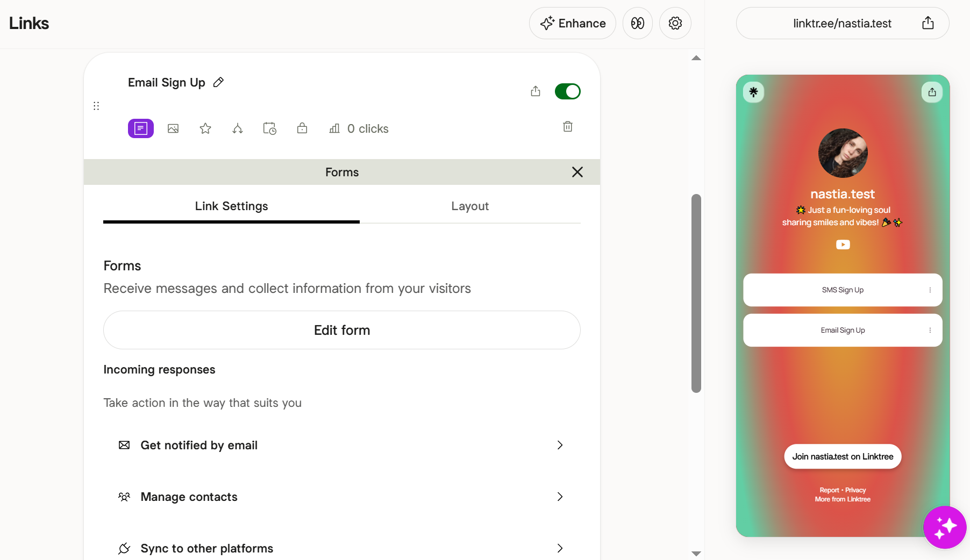Click the Manage contacts people icon
This screenshot has width=970, height=560.
click(124, 497)
